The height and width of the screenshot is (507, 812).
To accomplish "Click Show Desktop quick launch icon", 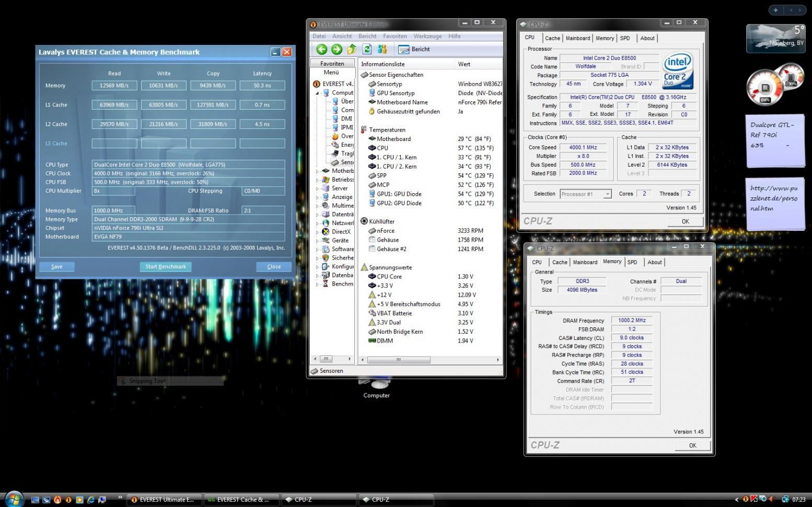I will 35,500.
